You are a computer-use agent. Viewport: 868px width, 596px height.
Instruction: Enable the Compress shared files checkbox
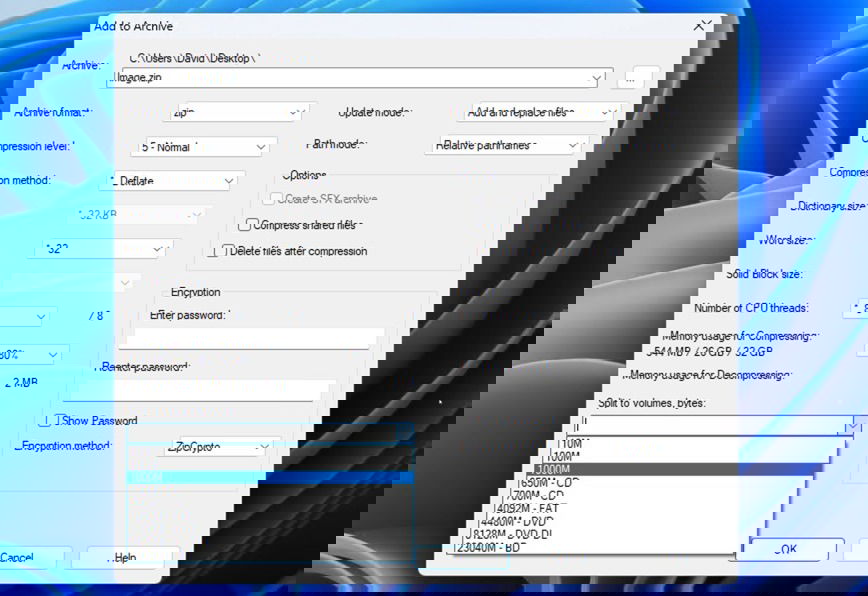pos(244,225)
